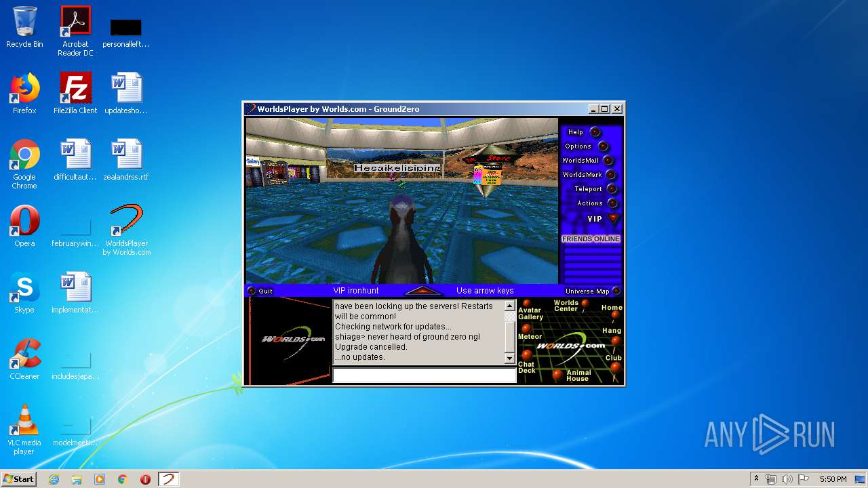Go to Animal House pin on the map
The height and width of the screenshot is (488, 868).
(573, 375)
